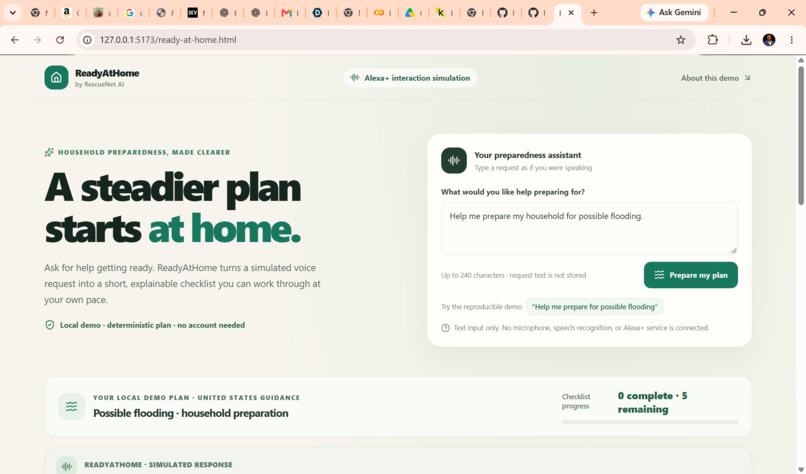Click the Prepare my plan button
Viewport: 806px width, 474px height.
(690, 275)
